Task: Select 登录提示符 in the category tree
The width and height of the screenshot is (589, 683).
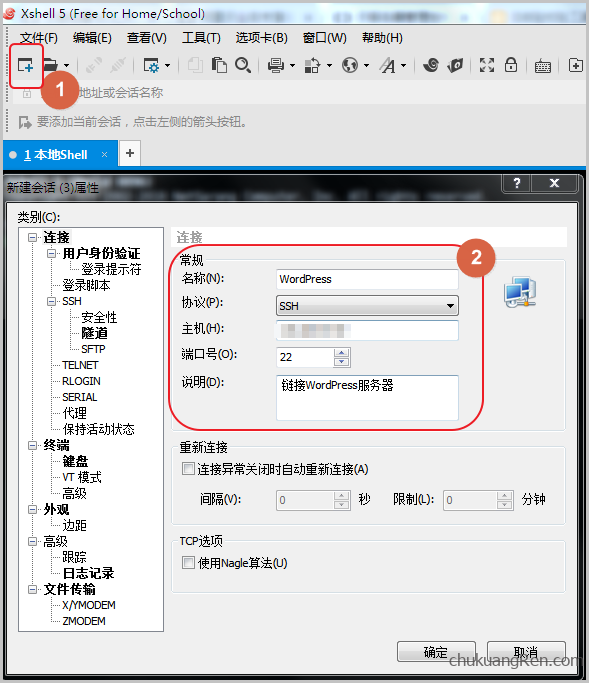Action: click(111, 269)
